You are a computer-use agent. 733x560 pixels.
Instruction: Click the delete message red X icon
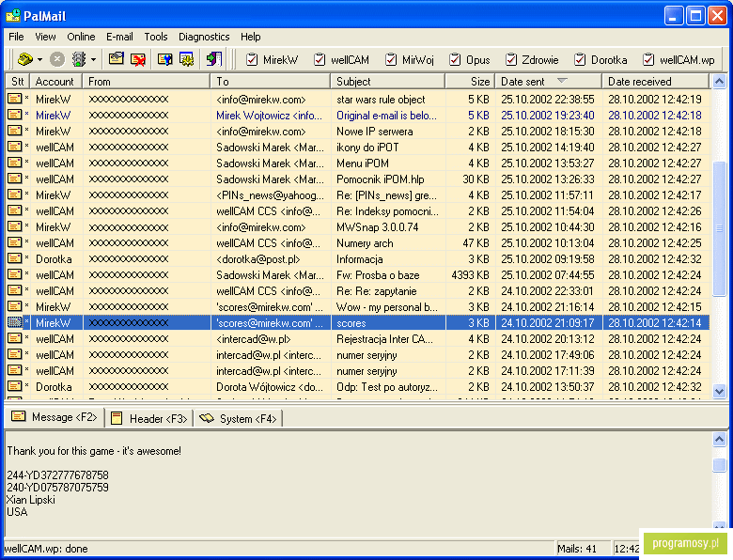(x=138, y=59)
